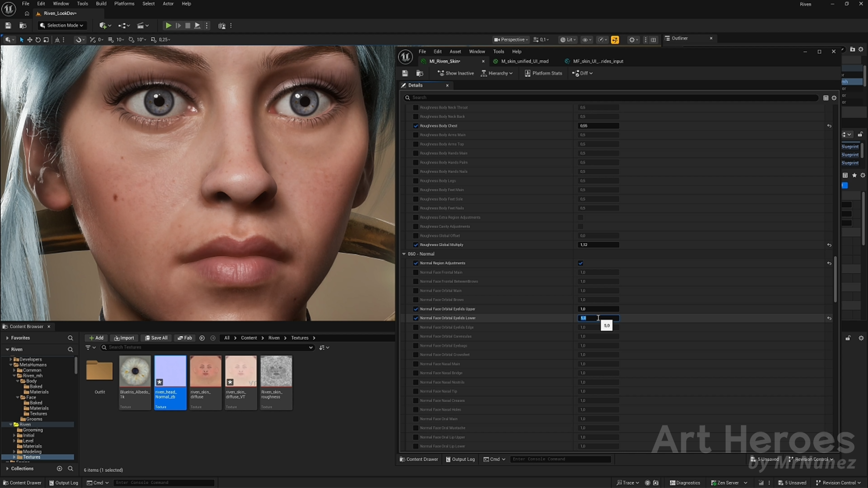
Task: Open the Lit view mode dropdown
Action: [x=568, y=40]
